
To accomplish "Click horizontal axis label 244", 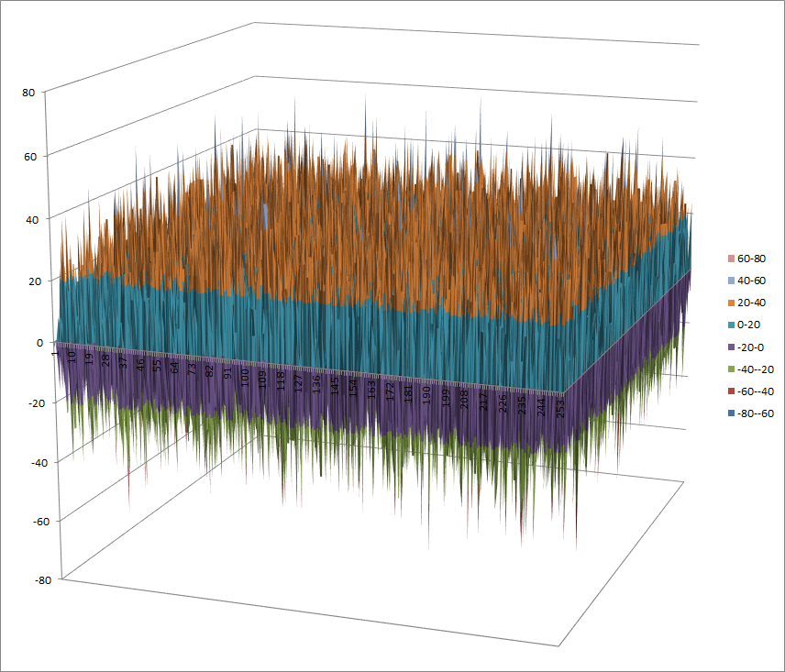I will pos(541,407).
